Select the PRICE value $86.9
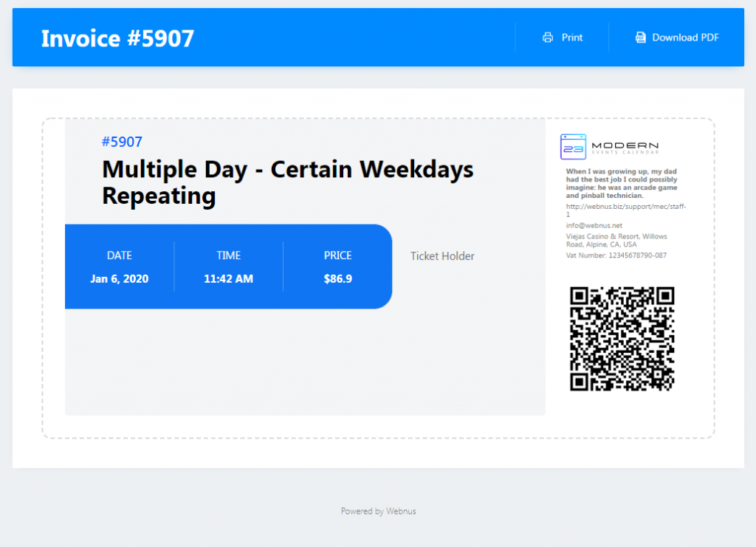 (x=337, y=279)
